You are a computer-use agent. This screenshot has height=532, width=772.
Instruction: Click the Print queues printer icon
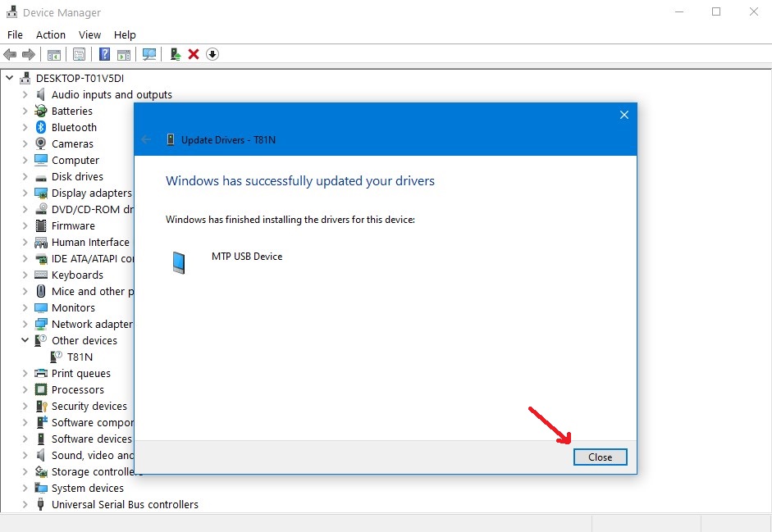point(41,373)
